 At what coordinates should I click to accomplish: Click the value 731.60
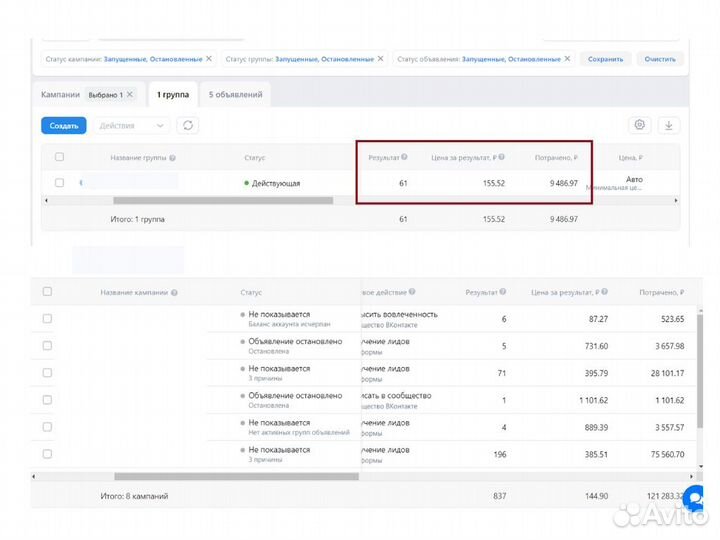click(596, 346)
